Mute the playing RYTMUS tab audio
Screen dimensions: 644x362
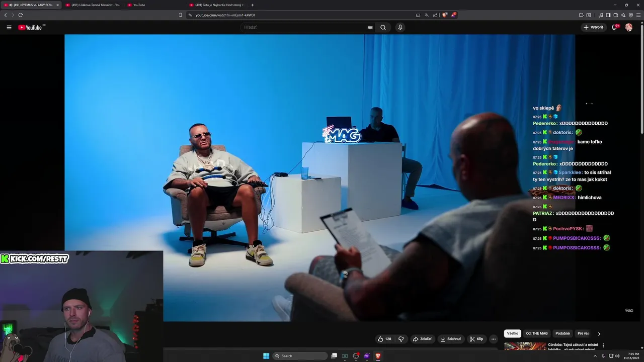coord(11,5)
